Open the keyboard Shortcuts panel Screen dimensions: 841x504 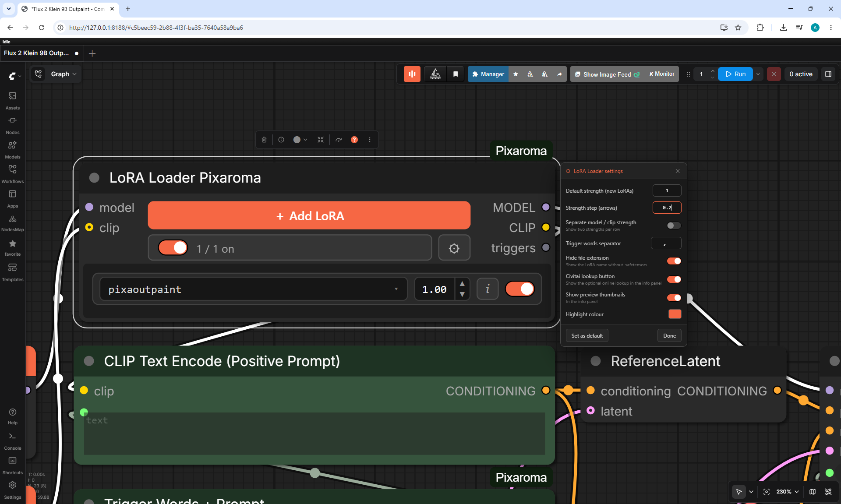click(12, 466)
